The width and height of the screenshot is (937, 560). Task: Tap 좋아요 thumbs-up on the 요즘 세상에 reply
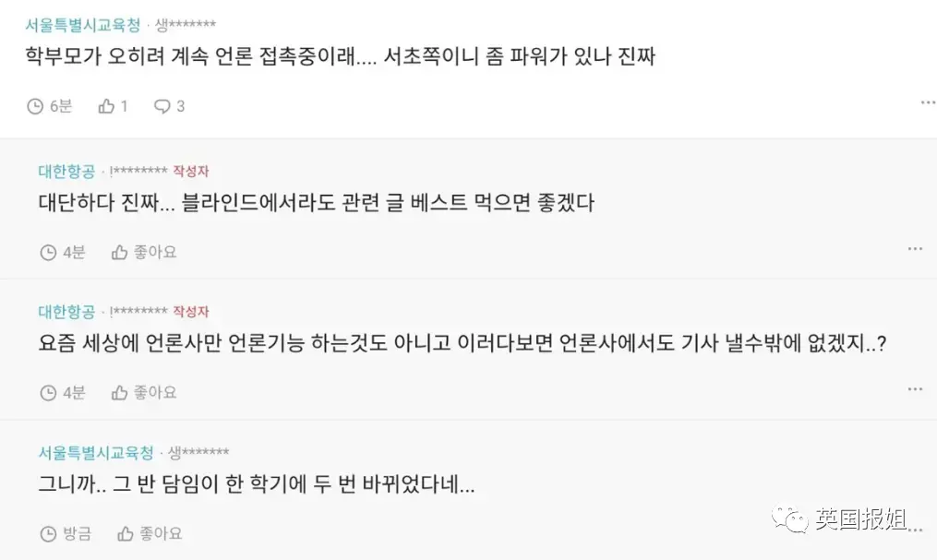pos(119,393)
